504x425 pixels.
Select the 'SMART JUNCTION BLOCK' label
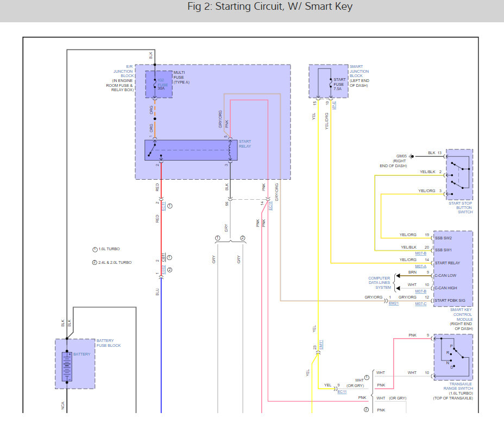[x=359, y=71]
